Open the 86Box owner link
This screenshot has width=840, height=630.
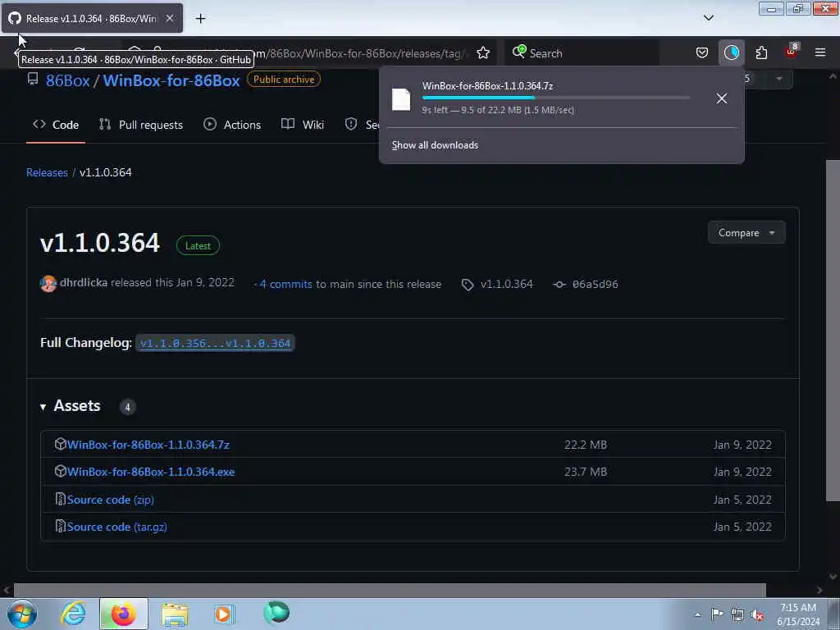click(x=67, y=80)
